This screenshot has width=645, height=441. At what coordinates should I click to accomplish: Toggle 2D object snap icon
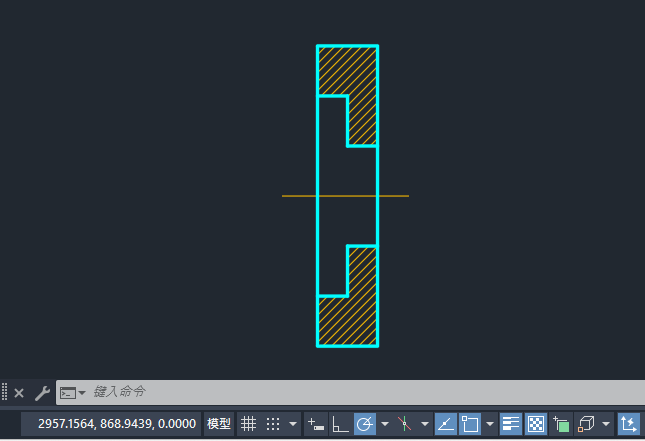(x=470, y=424)
